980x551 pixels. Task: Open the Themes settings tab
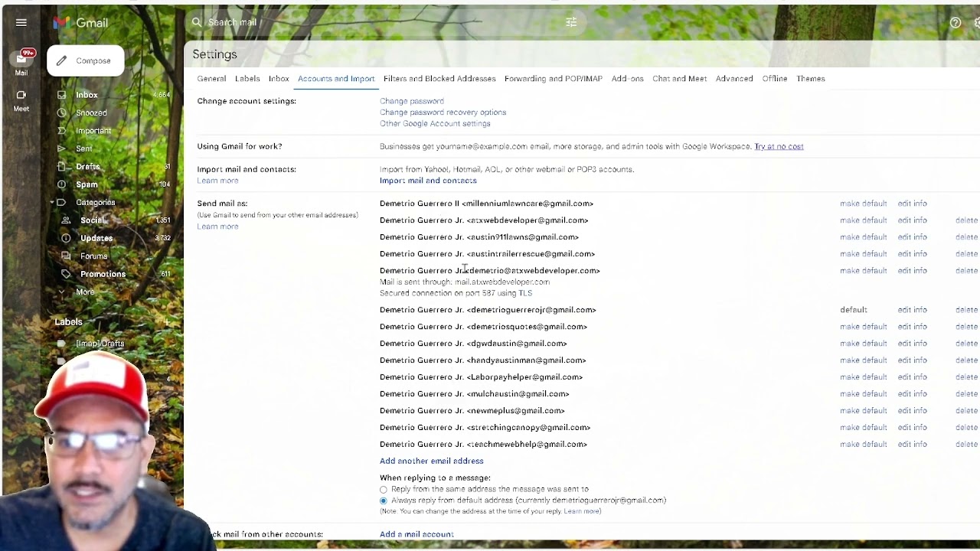click(811, 79)
